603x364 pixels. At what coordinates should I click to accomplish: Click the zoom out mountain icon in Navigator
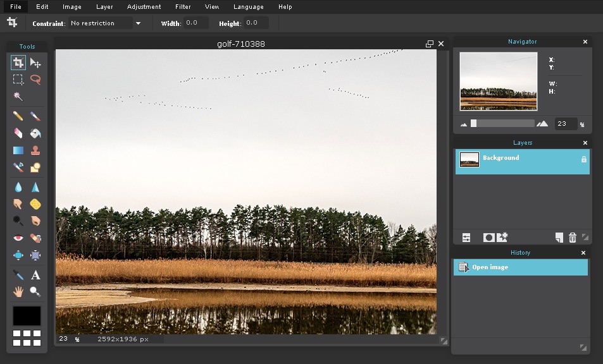[463, 124]
